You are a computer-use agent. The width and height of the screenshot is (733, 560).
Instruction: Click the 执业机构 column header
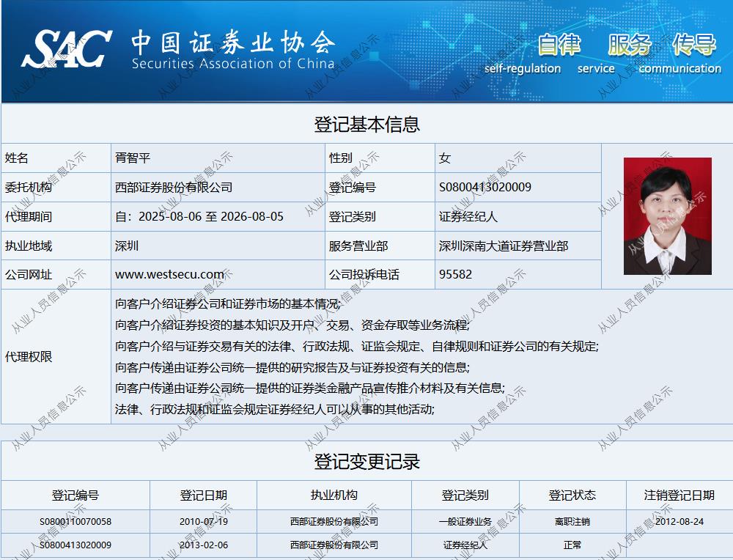334,495
